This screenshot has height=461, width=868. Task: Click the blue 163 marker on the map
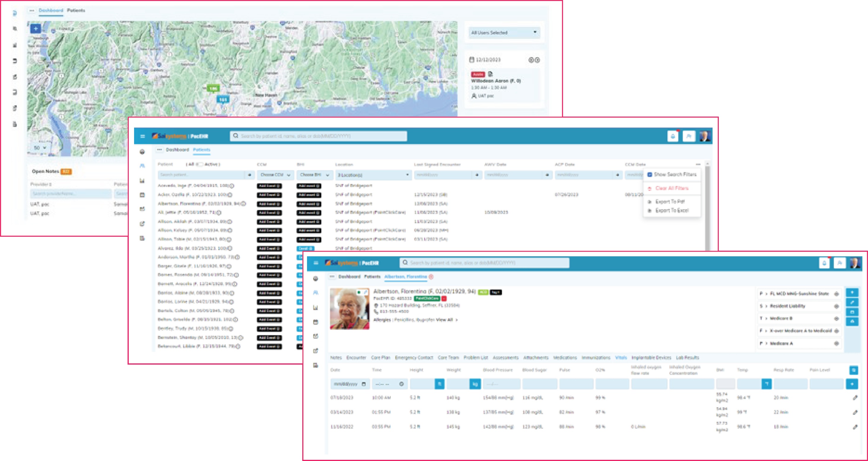[x=223, y=100]
